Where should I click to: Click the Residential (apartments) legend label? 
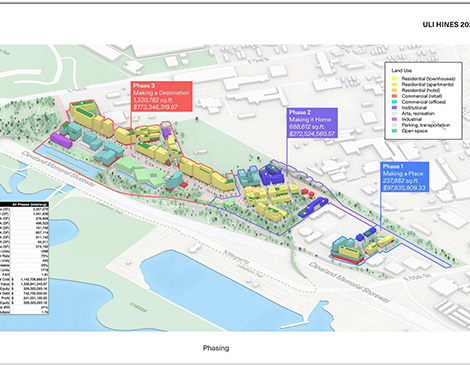[x=428, y=84]
